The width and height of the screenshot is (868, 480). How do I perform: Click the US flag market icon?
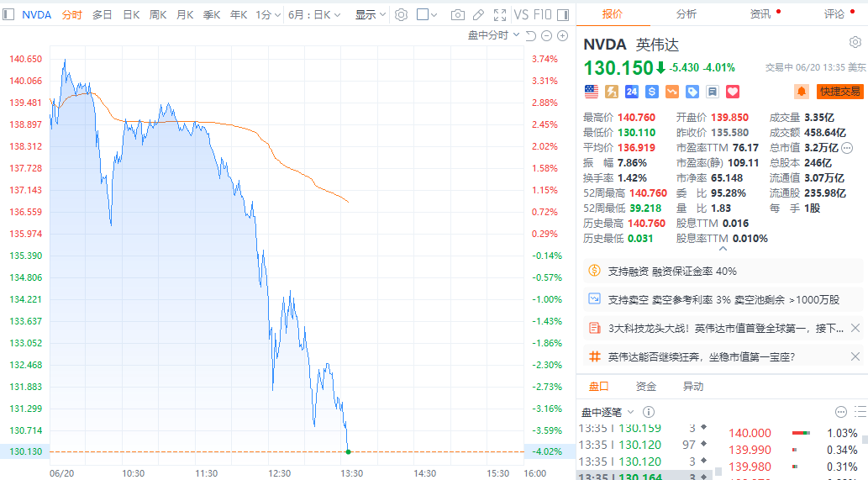coord(592,92)
